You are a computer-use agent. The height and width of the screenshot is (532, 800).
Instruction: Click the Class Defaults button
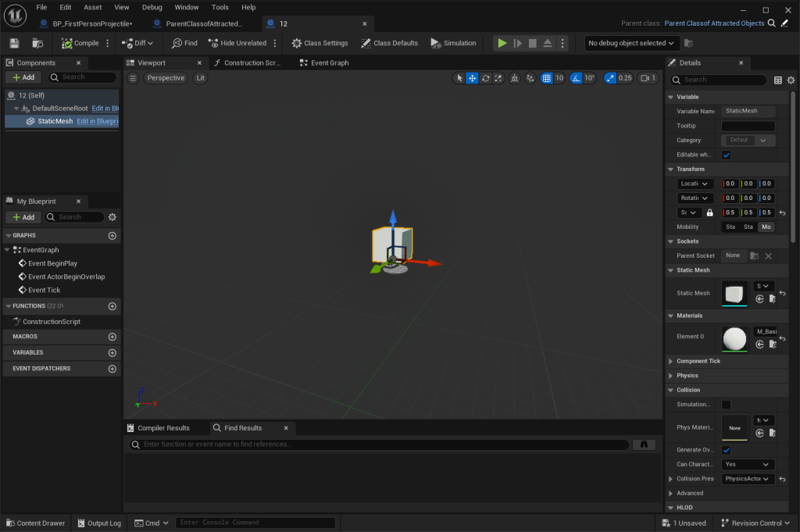point(389,43)
